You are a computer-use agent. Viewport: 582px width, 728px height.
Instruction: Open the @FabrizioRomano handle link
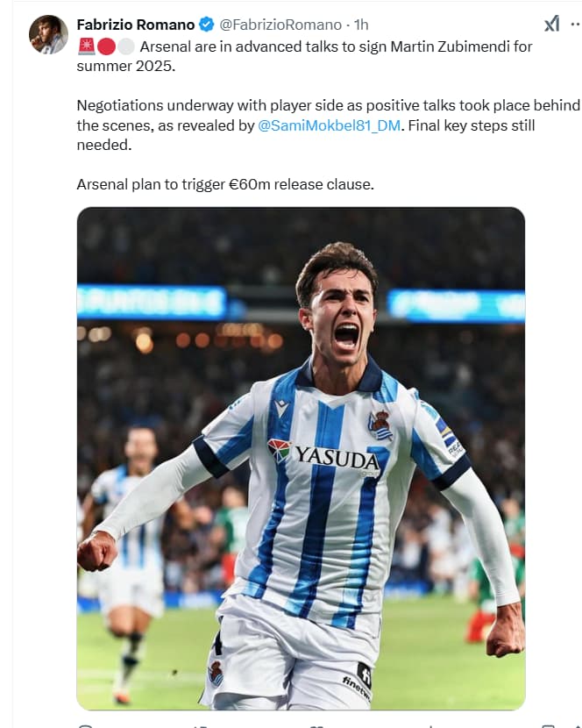[x=280, y=25]
